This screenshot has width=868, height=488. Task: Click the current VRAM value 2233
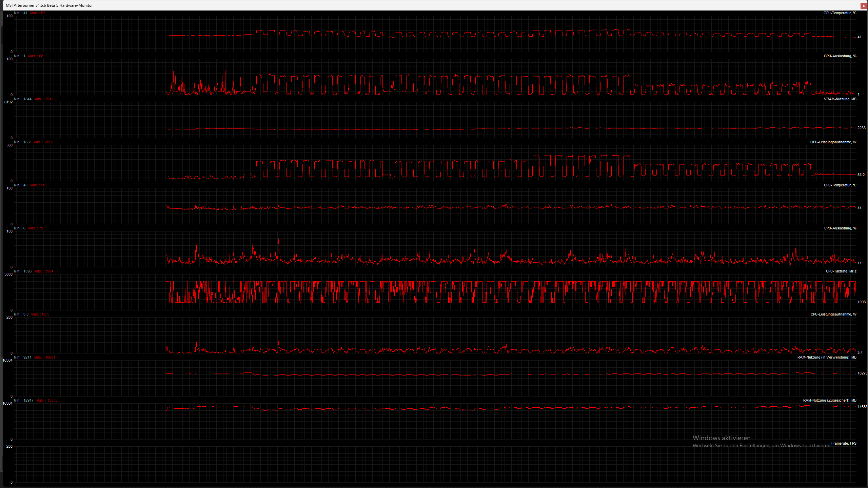click(861, 128)
